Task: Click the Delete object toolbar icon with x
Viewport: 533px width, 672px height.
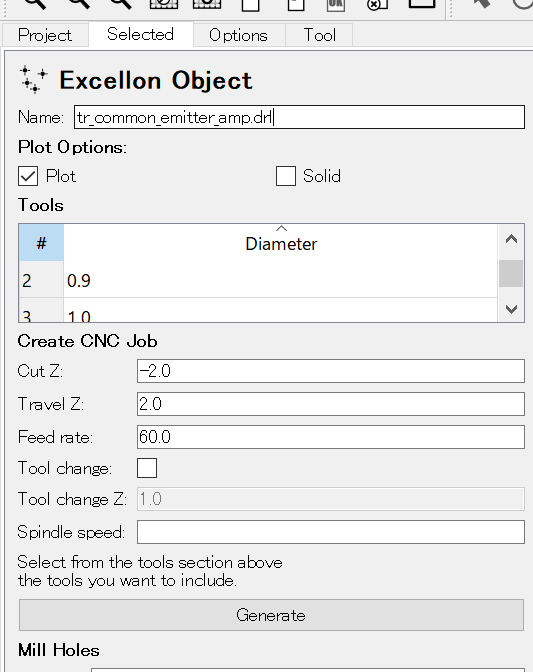Action: (377, 4)
